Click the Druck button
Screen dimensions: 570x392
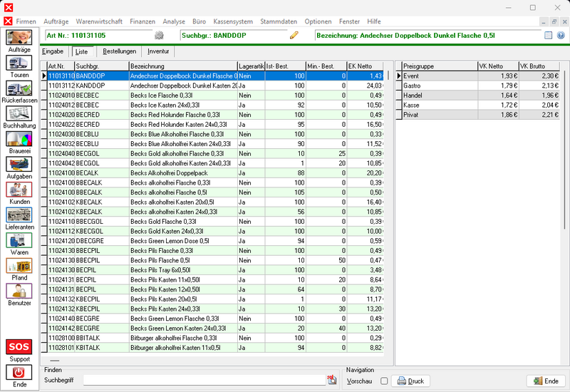[x=411, y=381]
